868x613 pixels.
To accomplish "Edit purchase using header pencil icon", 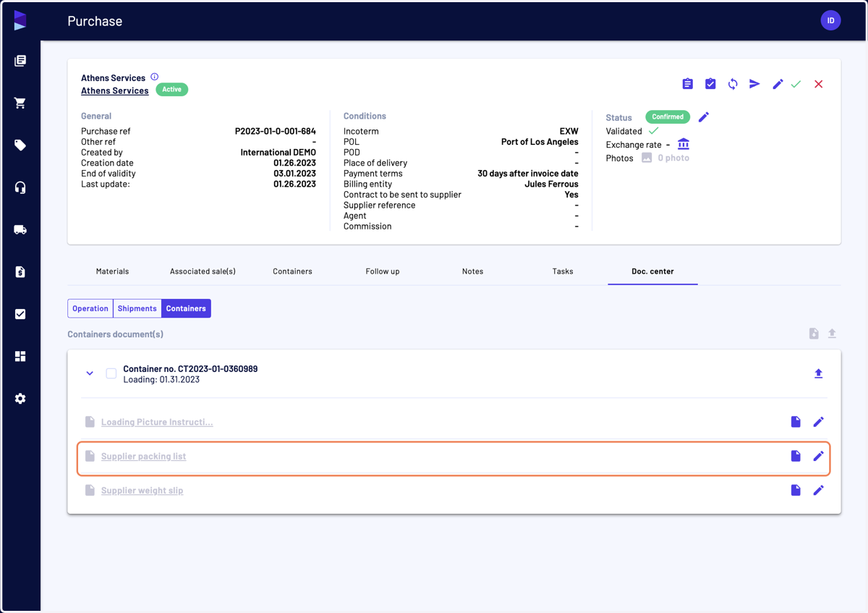I will pyautogui.click(x=778, y=84).
